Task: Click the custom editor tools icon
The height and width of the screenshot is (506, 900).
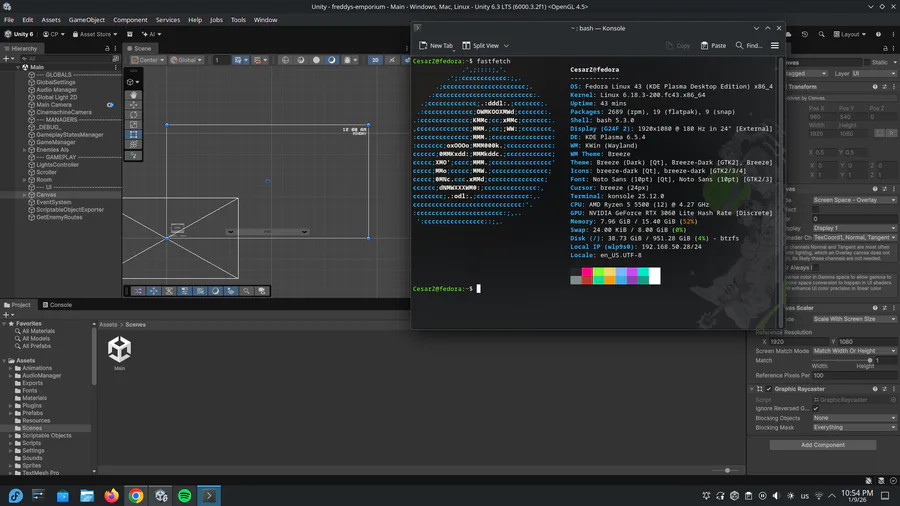Action: (x=133, y=155)
